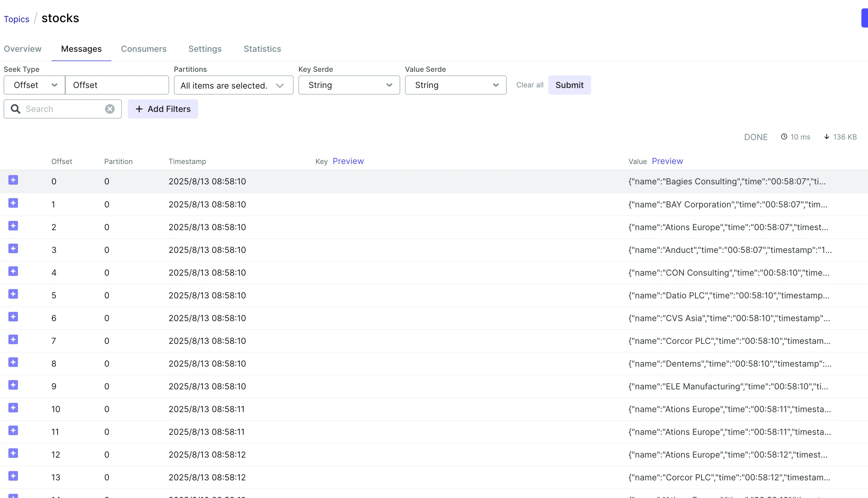Open the Overview tab

[22, 49]
